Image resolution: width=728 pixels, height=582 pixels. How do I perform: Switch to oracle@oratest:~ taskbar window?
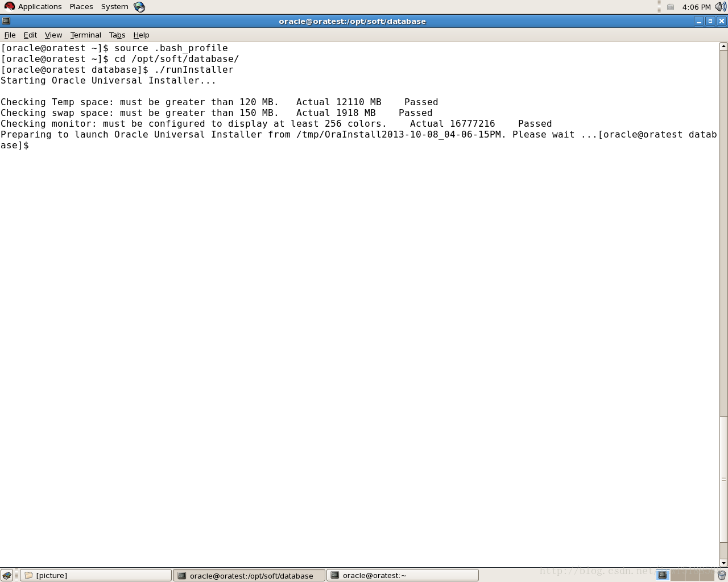click(403, 575)
